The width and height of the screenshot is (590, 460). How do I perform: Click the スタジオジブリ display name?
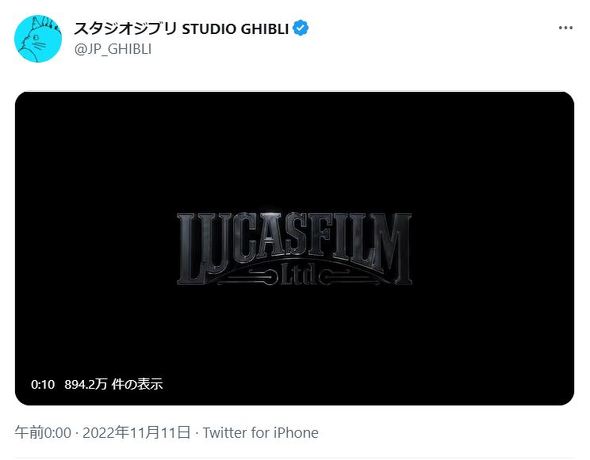click(125, 29)
